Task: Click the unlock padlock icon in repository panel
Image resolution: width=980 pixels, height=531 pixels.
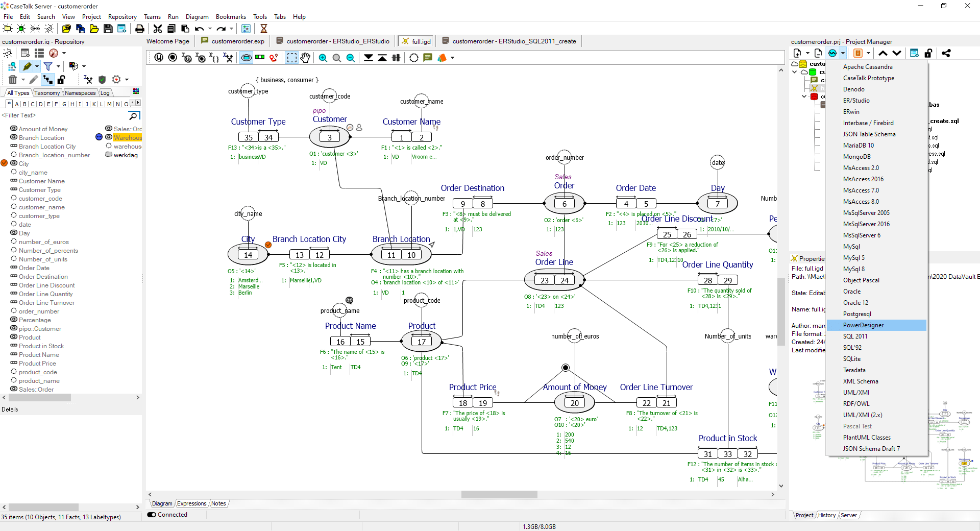Action: [61, 80]
